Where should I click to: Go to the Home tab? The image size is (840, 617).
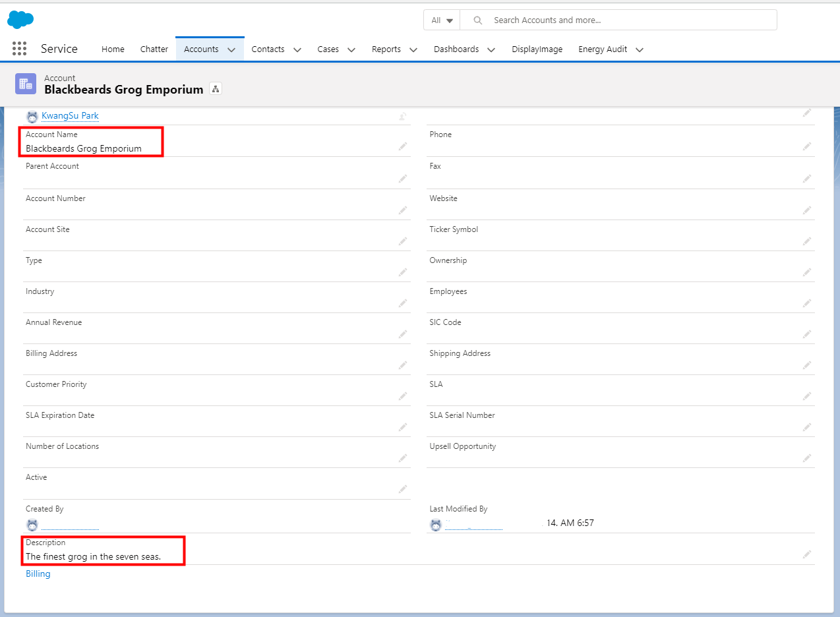(113, 49)
